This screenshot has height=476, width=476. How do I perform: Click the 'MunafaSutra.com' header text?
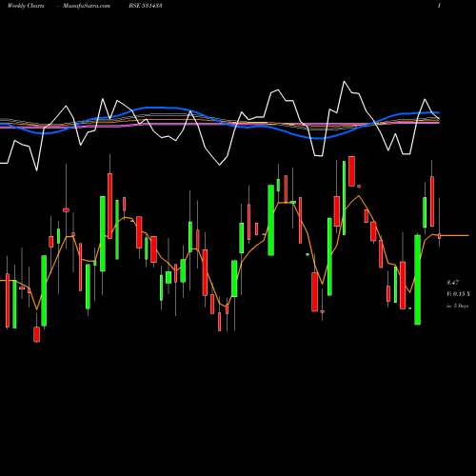click(87, 6)
